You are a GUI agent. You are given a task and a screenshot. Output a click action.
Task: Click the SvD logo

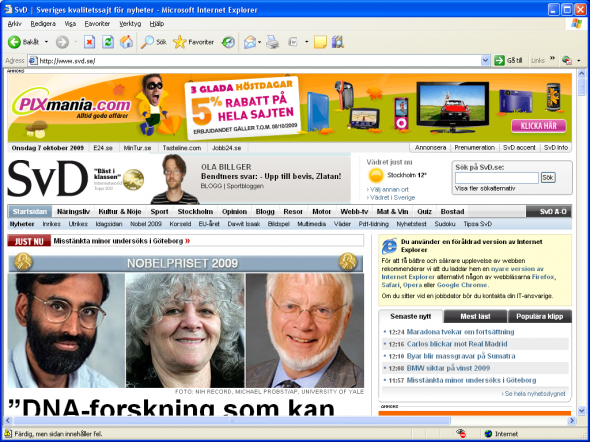[x=47, y=178]
